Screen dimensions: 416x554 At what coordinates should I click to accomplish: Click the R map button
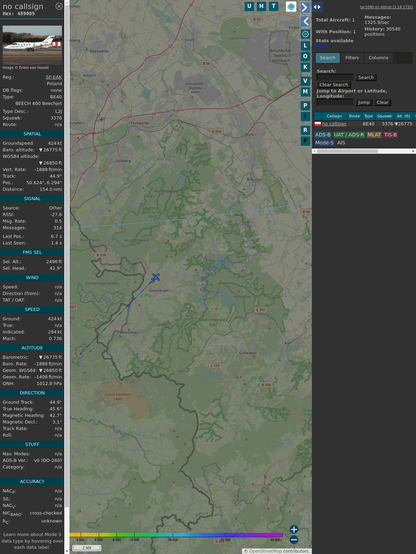pyautogui.click(x=305, y=130)
